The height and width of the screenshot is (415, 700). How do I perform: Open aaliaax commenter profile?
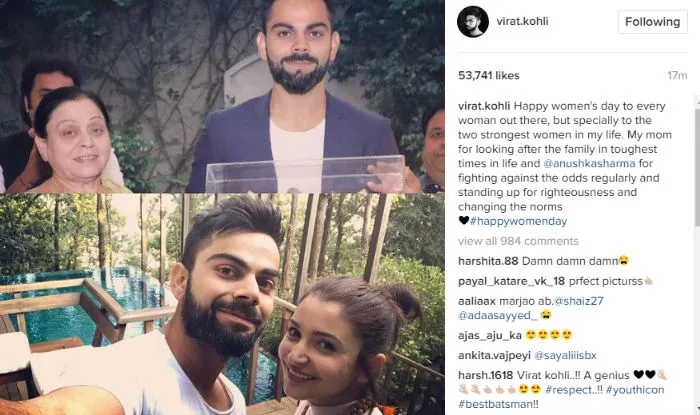[477, 301]
